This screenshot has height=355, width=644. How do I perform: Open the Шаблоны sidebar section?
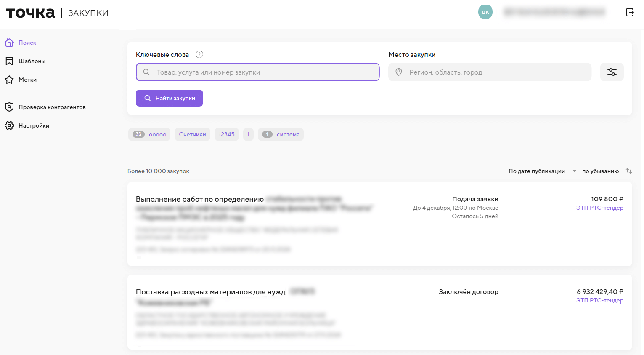[x=32, y=61]
